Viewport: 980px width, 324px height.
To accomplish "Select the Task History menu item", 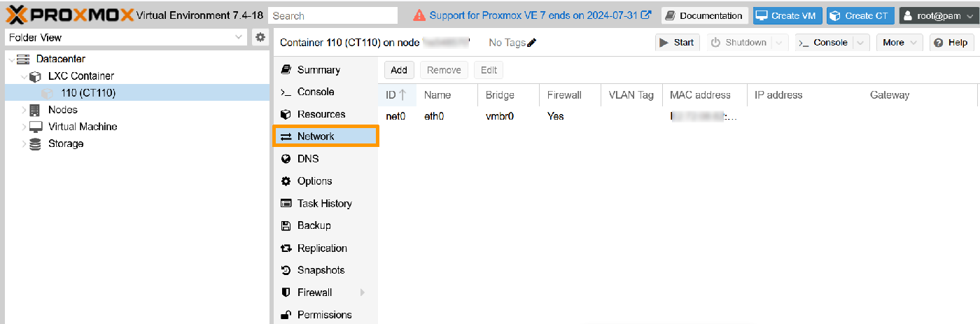I will (324, 204).
